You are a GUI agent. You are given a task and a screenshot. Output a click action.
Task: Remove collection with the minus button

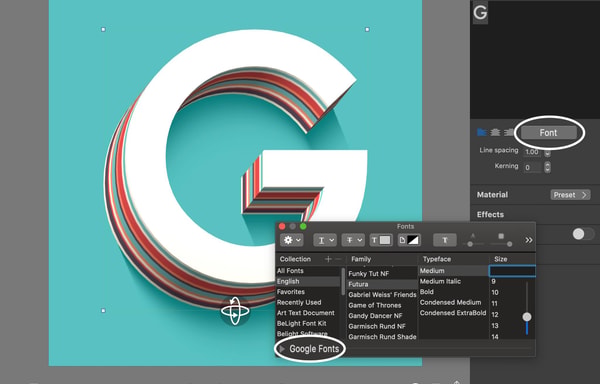point(338,259)
